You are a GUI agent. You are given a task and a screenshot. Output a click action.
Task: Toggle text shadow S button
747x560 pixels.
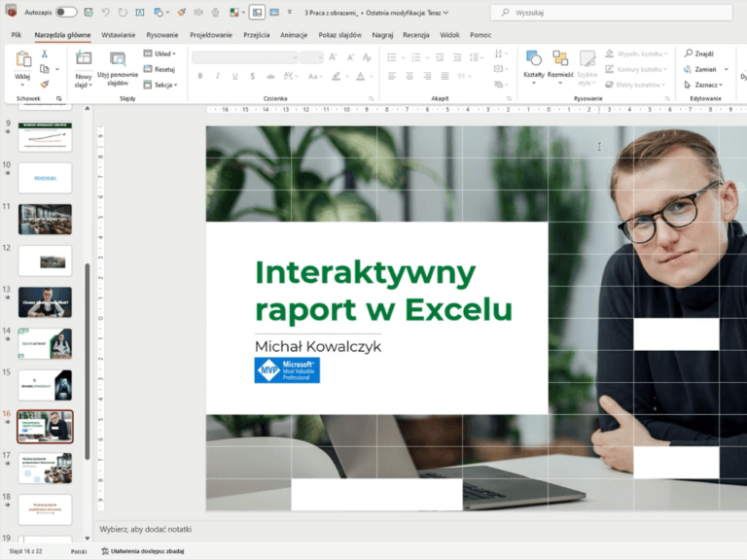coord(253,76)
